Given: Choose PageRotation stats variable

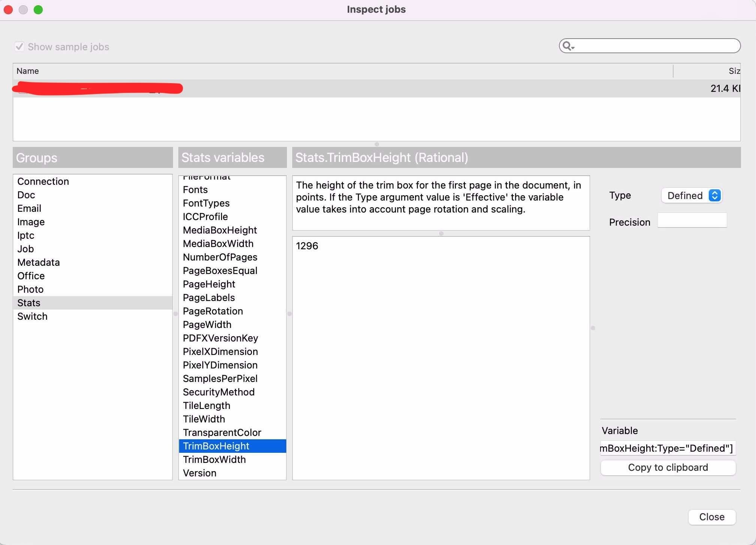Looking at the screenshot, I should tap(213, 311).
